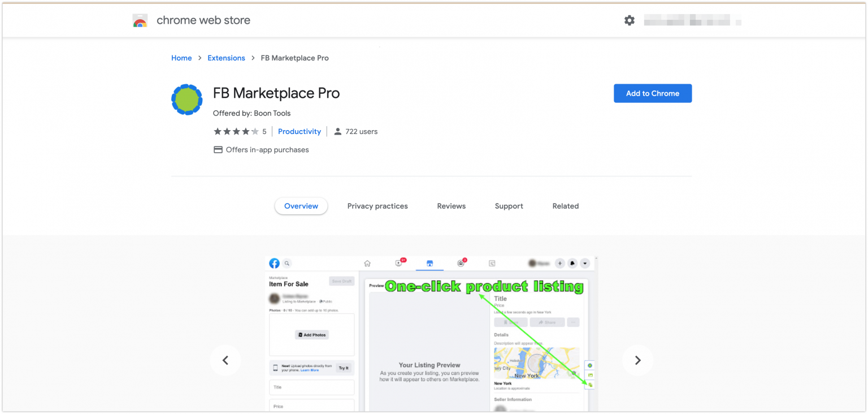Click the FB Marketplace Pro heading
Screen dimensions: 868x414
click(x=276, y=93)
